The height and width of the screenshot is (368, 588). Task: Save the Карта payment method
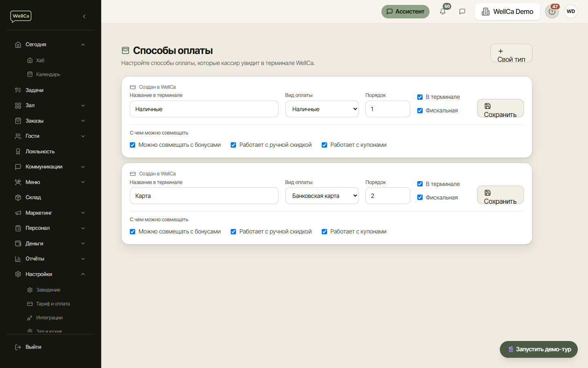click(x=500, y=195)
